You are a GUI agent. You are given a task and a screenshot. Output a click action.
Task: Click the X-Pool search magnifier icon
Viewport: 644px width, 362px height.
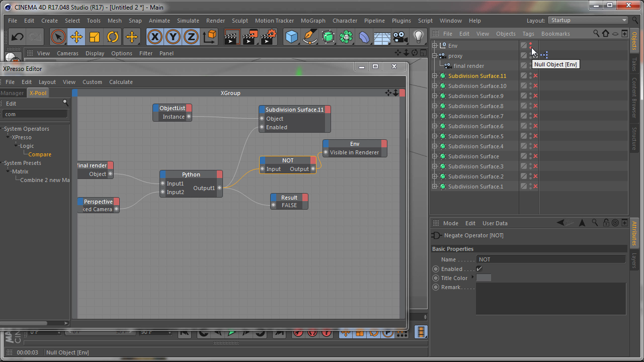pyautogui.click(x=65, y=103)
